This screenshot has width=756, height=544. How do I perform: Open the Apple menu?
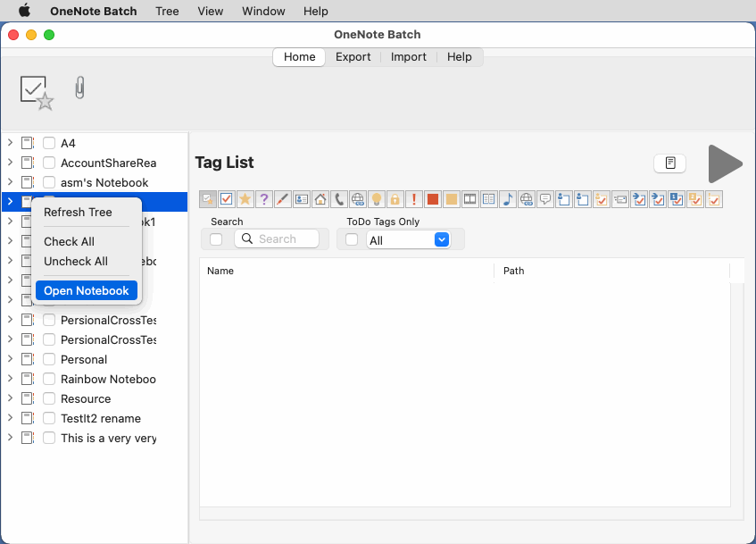24,11
